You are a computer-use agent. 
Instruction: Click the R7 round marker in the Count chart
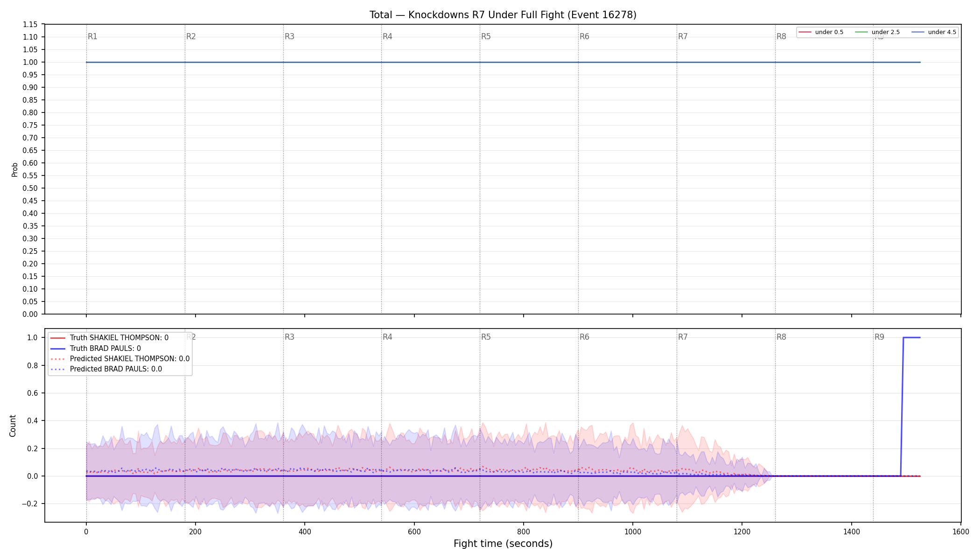[x=683, y=337]
